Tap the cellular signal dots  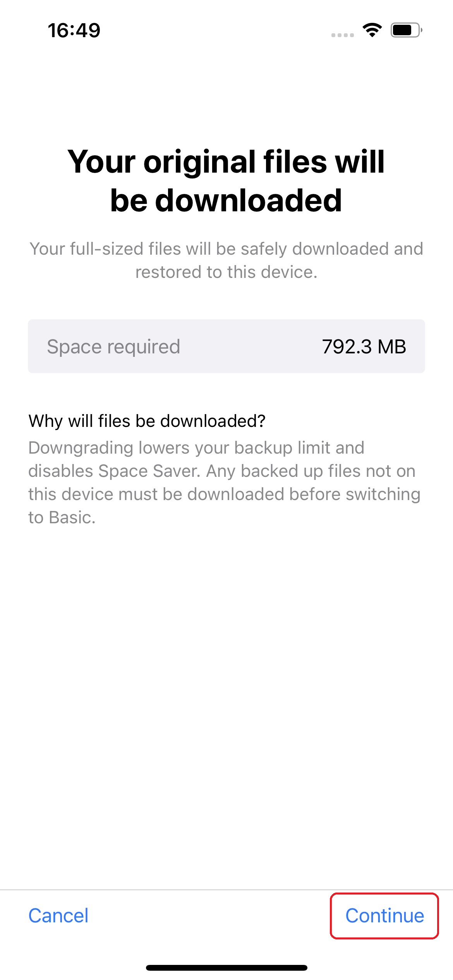343,35
